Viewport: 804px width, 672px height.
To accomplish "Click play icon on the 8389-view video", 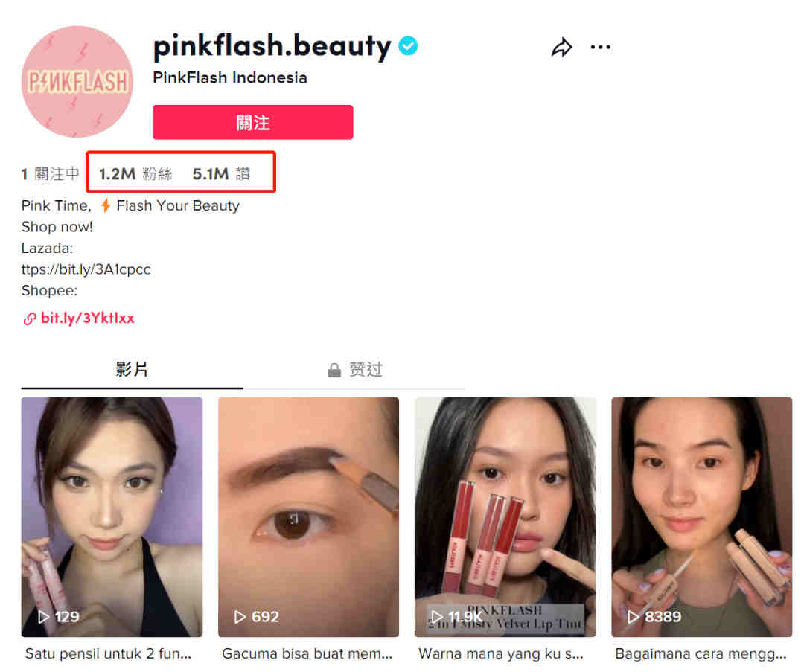I will click(634, 617).
